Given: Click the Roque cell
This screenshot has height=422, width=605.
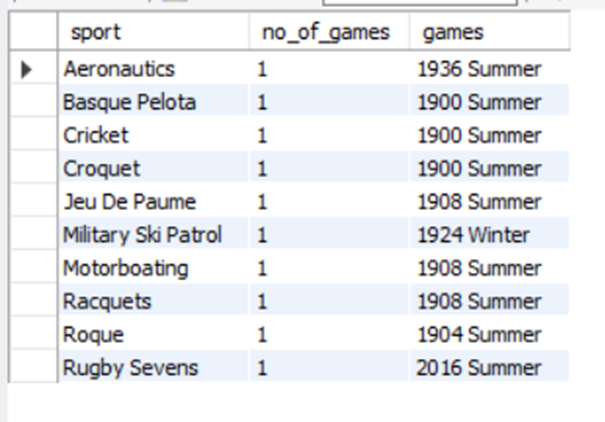Looking at the screenshot, I should pyautogui.click(x=153, y=334).
